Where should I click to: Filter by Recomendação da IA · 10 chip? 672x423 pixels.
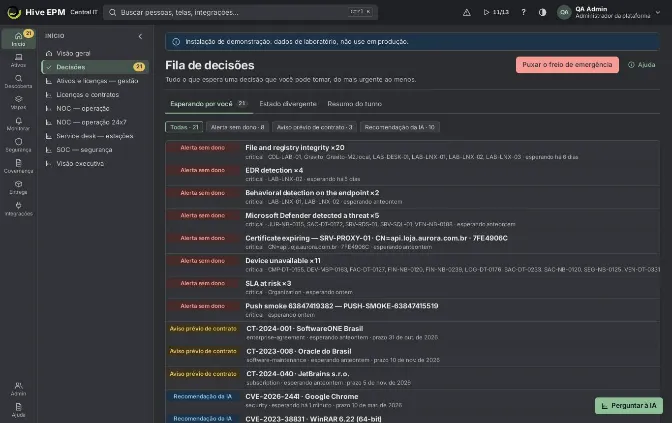click(399, 127)
